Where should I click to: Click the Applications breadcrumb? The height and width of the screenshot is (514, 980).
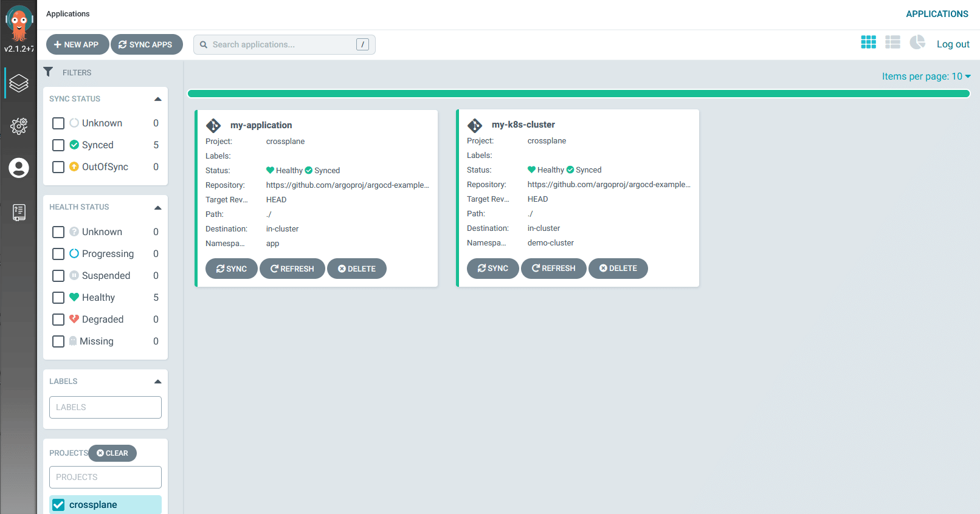coord(67,14)
